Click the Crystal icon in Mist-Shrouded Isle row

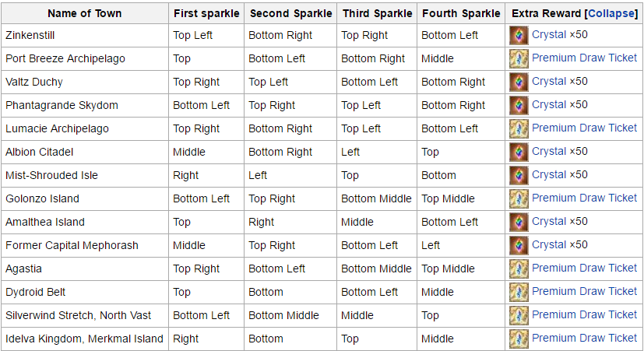point(519,175)
